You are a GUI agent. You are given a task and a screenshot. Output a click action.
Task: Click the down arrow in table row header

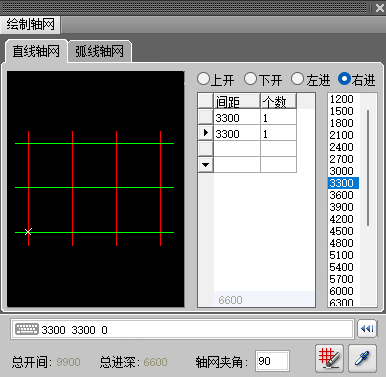coord(206,165)
